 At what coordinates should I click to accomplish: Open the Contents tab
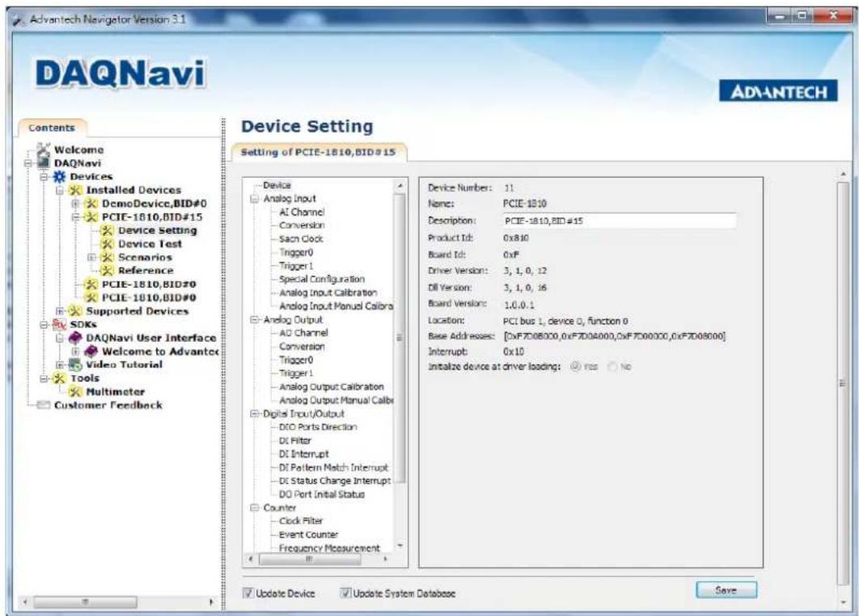(52, 128)
